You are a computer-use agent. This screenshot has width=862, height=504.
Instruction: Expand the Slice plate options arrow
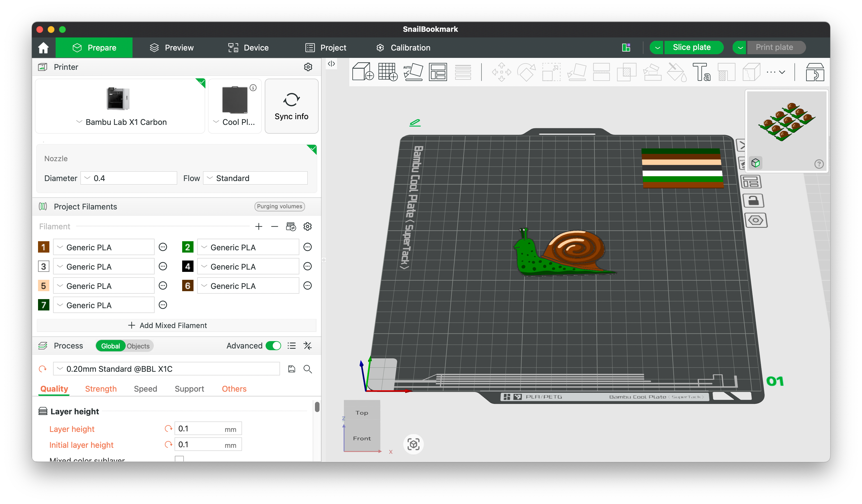click(x=657, y=48)
